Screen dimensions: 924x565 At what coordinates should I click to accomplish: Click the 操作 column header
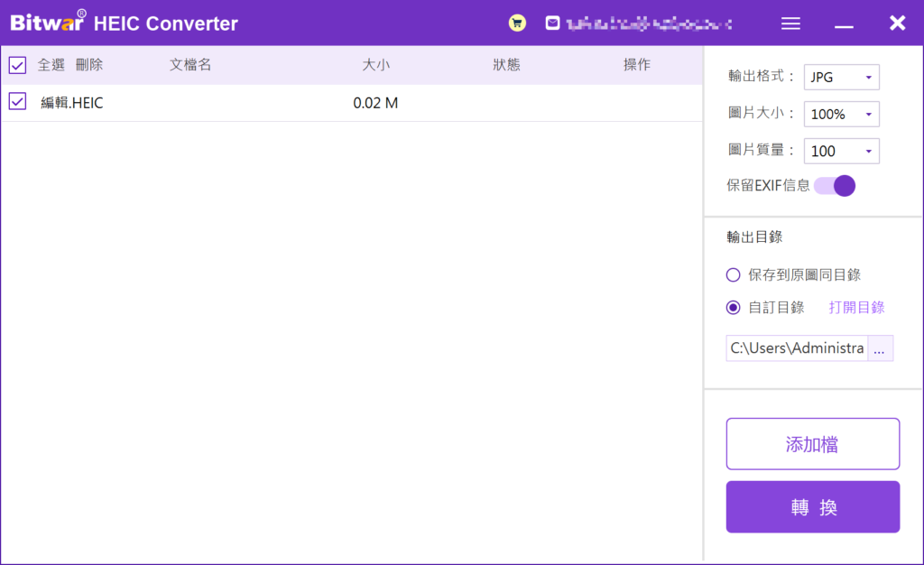tap(637, 65)
